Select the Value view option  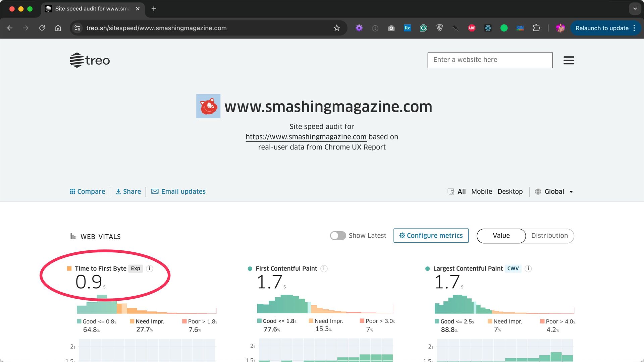click(x=501, y=236)
